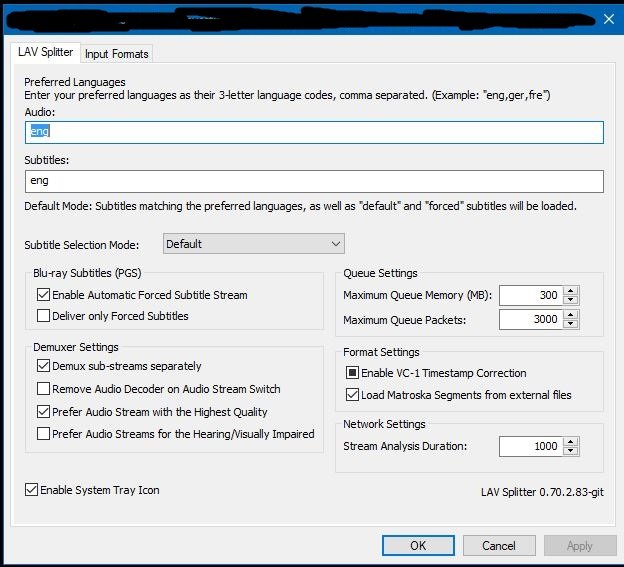Decrease Maximum Queue Memory with down arrow
The image size is (624, 567).
pyautogui.click(x=571, y=300)
